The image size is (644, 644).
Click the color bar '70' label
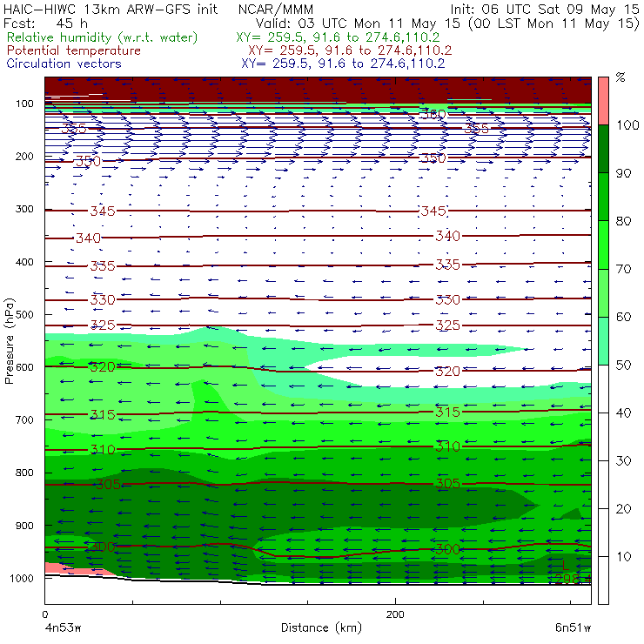(x=624, y=269)
